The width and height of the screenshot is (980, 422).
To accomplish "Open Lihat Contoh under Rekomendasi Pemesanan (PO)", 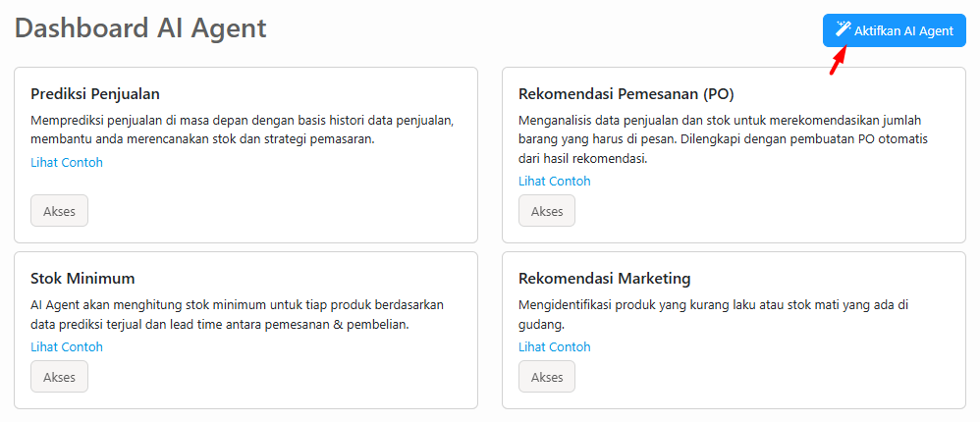I will 555,181.
